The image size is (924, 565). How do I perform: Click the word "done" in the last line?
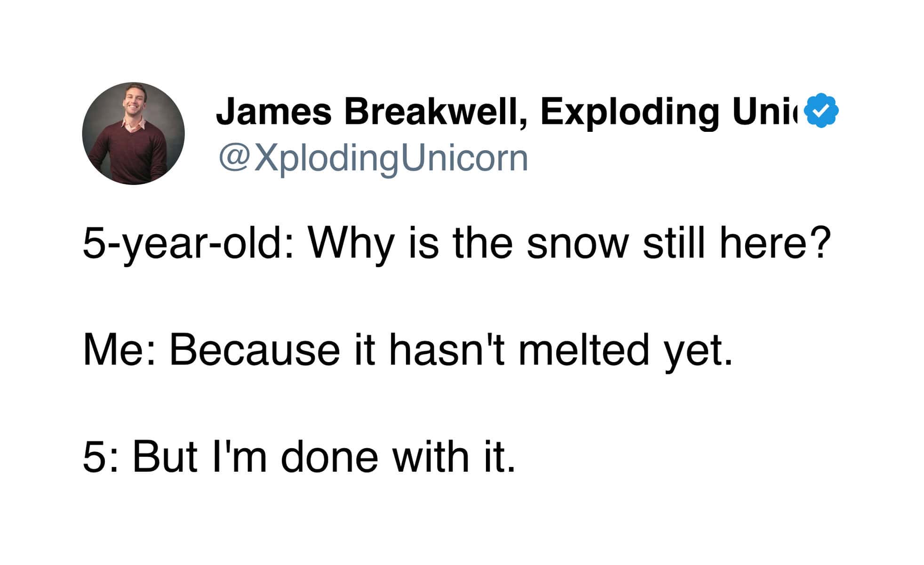point(329,456)
